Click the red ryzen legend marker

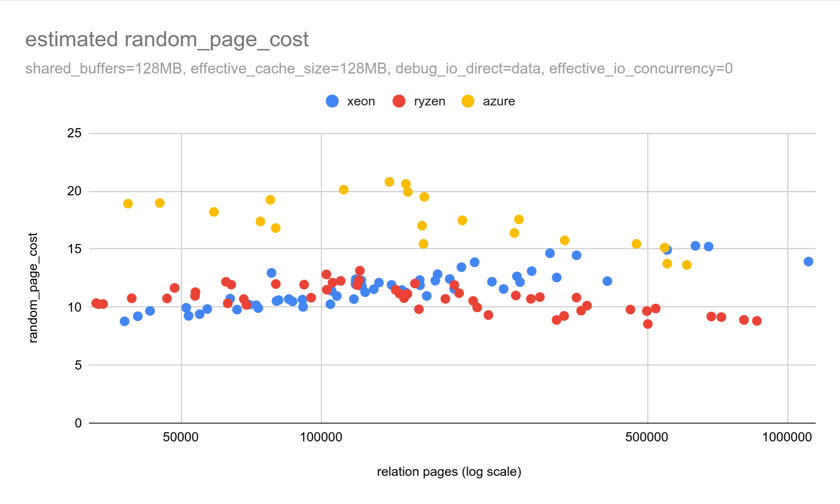(x=399, y=101)
